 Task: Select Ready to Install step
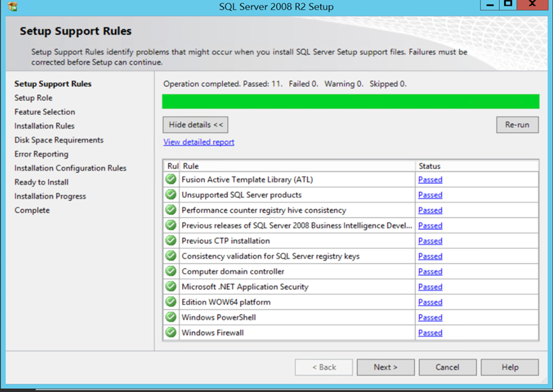[x=42, y=182]
